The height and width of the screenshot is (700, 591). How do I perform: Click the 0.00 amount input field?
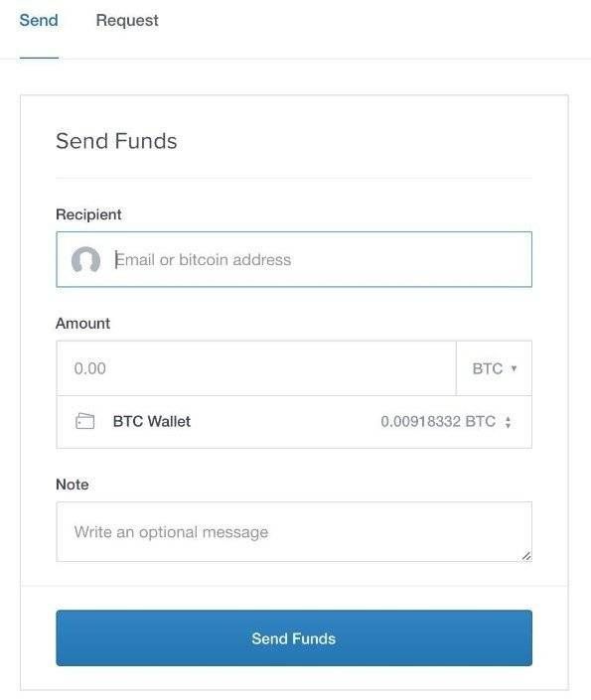(256, 368)
